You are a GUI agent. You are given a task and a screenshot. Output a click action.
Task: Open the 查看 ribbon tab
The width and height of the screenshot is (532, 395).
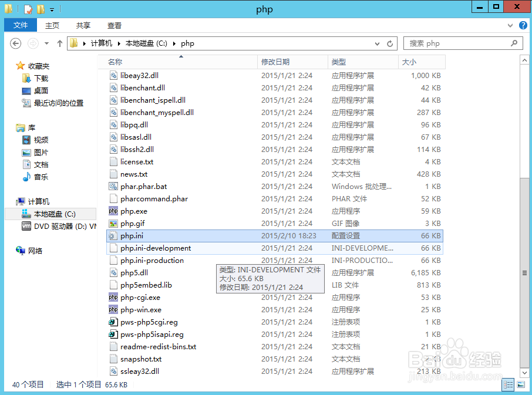115,25
